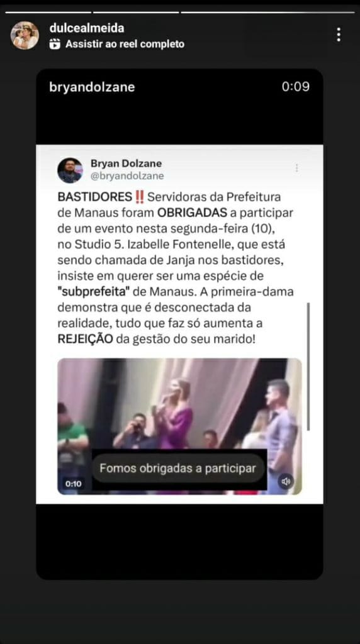Tap the first story progress segment
Image resolution: width=360 pixels, height=644 pixels.
48,13
